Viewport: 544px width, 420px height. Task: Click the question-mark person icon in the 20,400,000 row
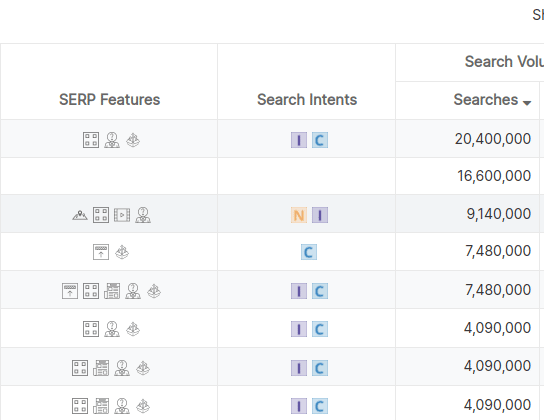click(112, 140)
